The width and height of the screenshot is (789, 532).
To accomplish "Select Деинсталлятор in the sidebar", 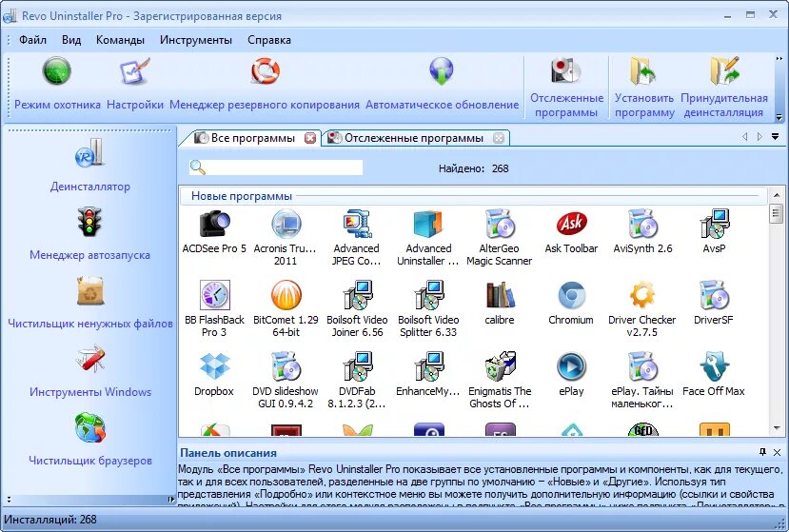I will 90,165.
